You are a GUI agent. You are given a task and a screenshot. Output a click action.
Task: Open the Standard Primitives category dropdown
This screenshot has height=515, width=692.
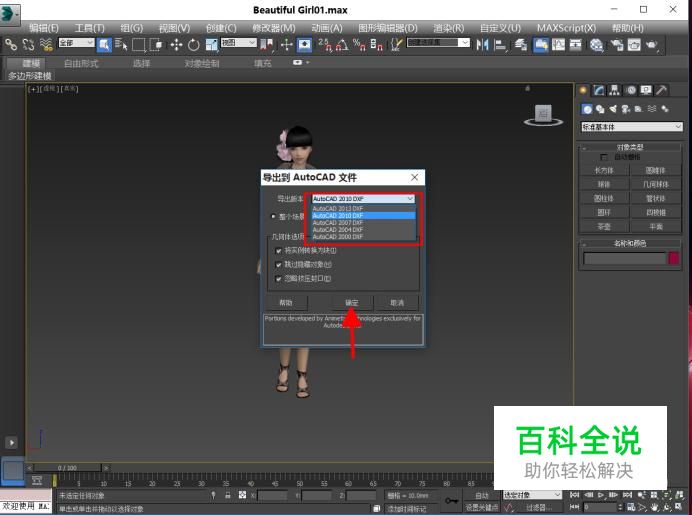(632, 127)
